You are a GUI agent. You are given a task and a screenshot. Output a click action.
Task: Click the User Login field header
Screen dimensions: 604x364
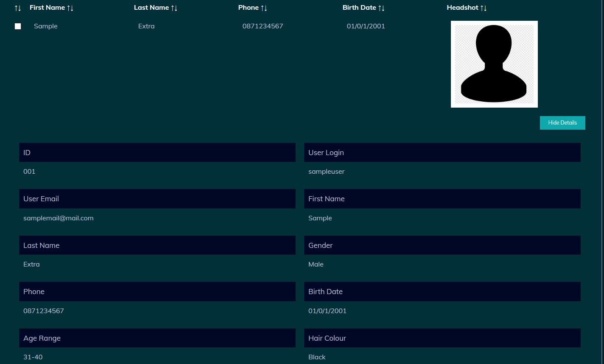tap(442, 153)
